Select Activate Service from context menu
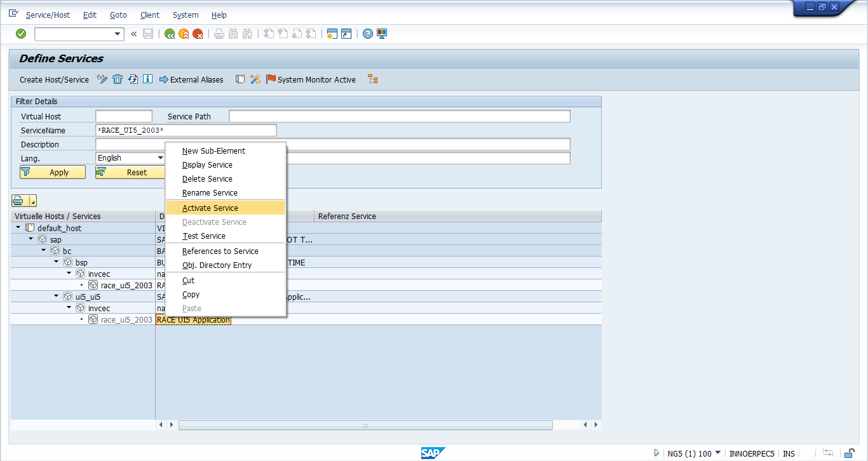 coord(210,208)
